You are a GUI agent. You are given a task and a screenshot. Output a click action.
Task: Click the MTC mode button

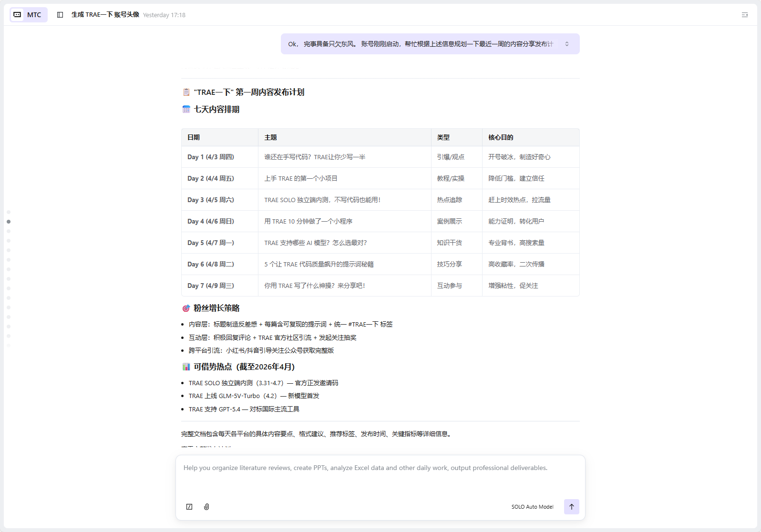pos(29,15)
